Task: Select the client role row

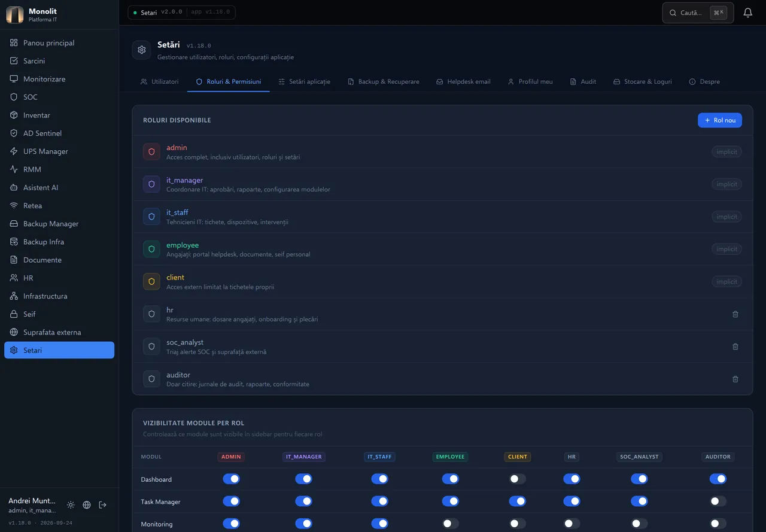Action: pyautogui.click(x=442, y=281)
